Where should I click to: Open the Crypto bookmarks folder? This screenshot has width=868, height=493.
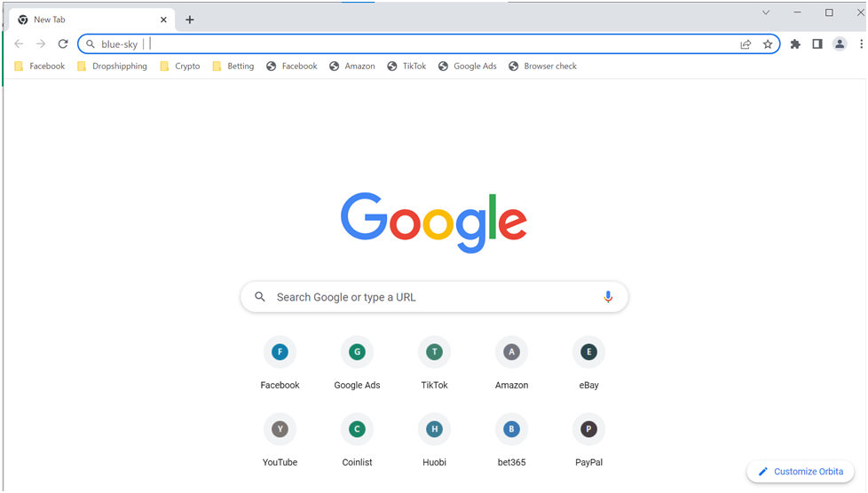(x=180, y=66)
